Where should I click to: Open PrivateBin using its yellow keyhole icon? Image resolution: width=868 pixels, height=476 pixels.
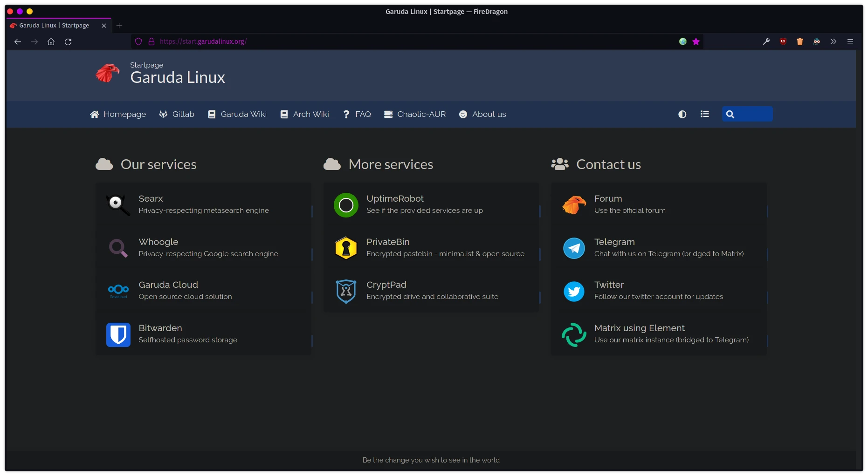coord(346,248)
